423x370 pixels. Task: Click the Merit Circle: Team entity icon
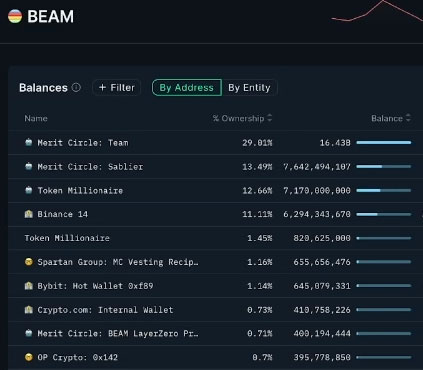[x=29, y=142]
